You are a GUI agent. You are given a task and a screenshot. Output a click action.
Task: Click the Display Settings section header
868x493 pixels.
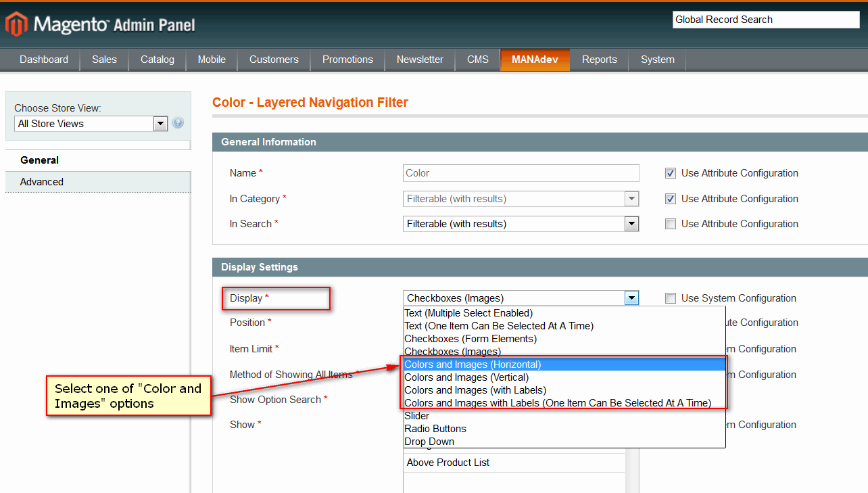[540, 267]
